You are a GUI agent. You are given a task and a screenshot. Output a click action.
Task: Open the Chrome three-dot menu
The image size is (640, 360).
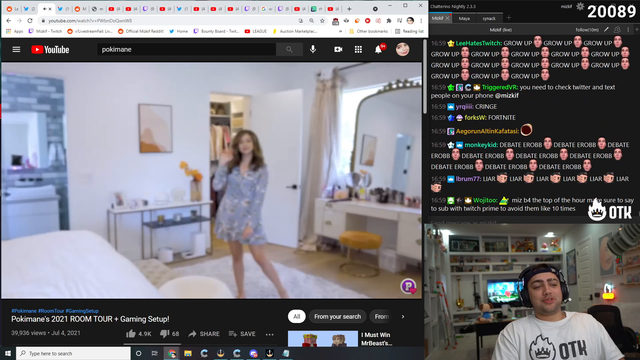tap(421, 20)
